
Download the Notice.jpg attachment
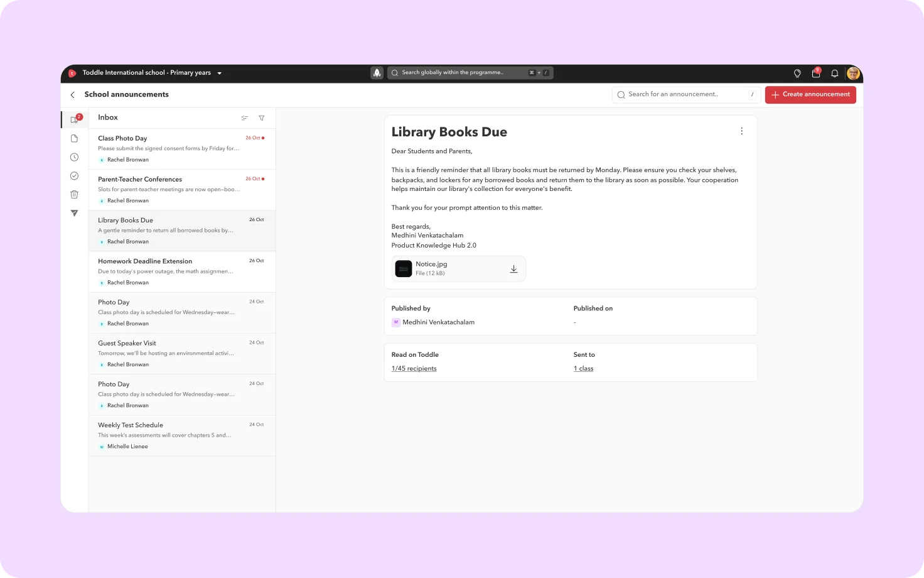[x=513, y=269]
